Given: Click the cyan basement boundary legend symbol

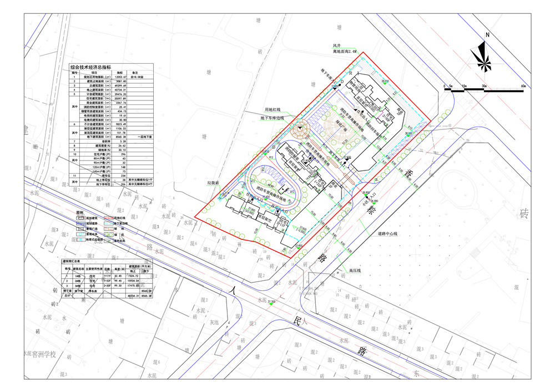Looking at the screenshot, I should 110,223.
